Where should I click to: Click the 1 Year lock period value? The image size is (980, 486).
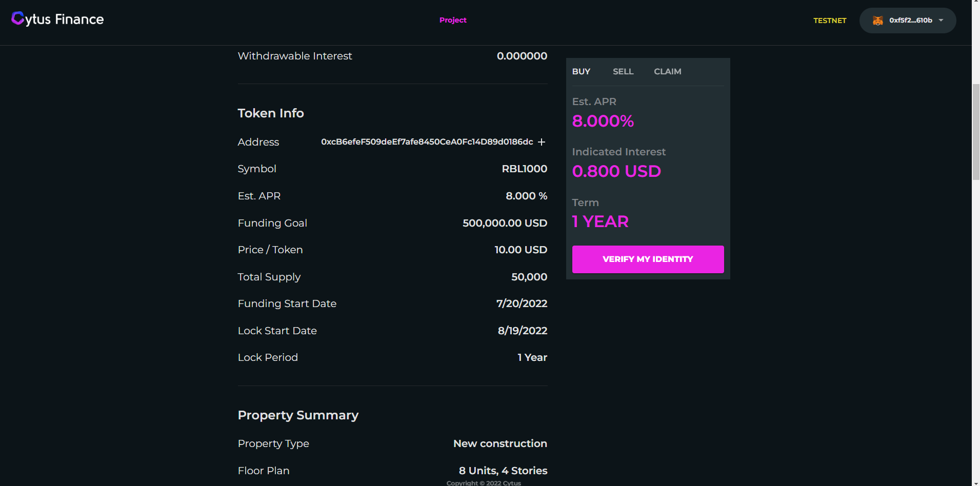[x=532, y=357]
